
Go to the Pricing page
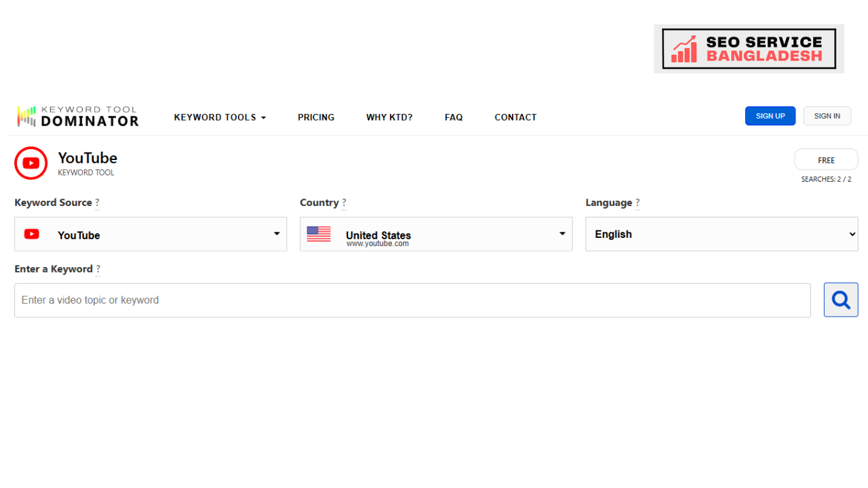316,117
